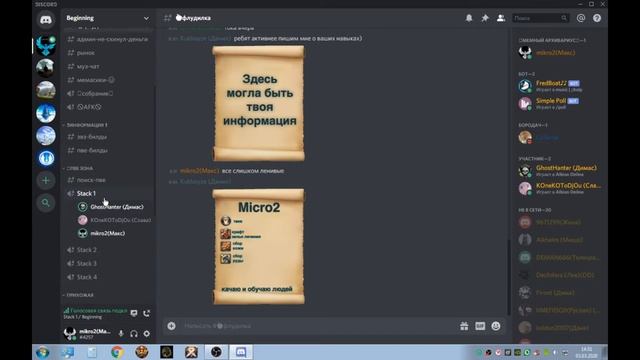Screen dimensions: 640x360
Task: Click the message input field
Action: pos(318,326)
